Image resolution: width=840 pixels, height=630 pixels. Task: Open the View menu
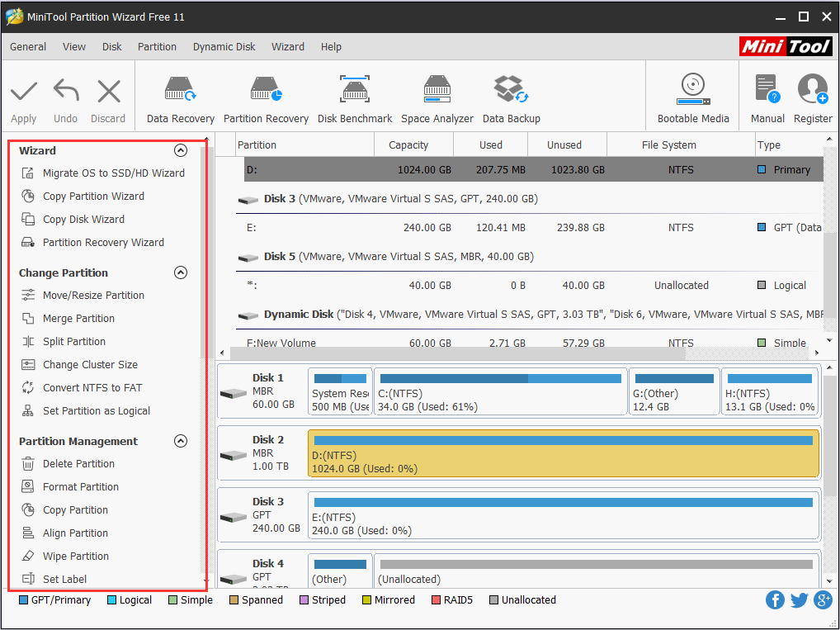(74, 46)
